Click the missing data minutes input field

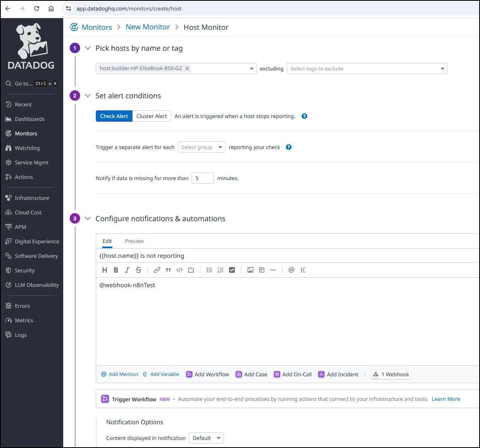click(203, 178)
